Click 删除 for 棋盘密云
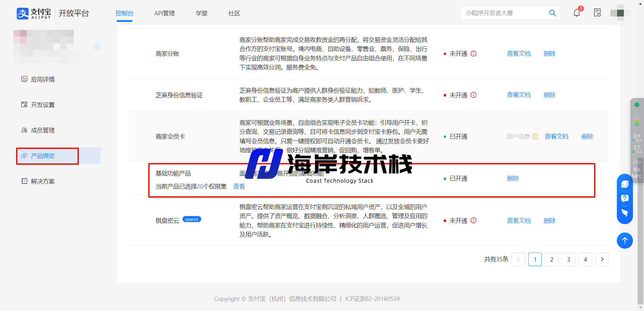 tap(549, 221)
